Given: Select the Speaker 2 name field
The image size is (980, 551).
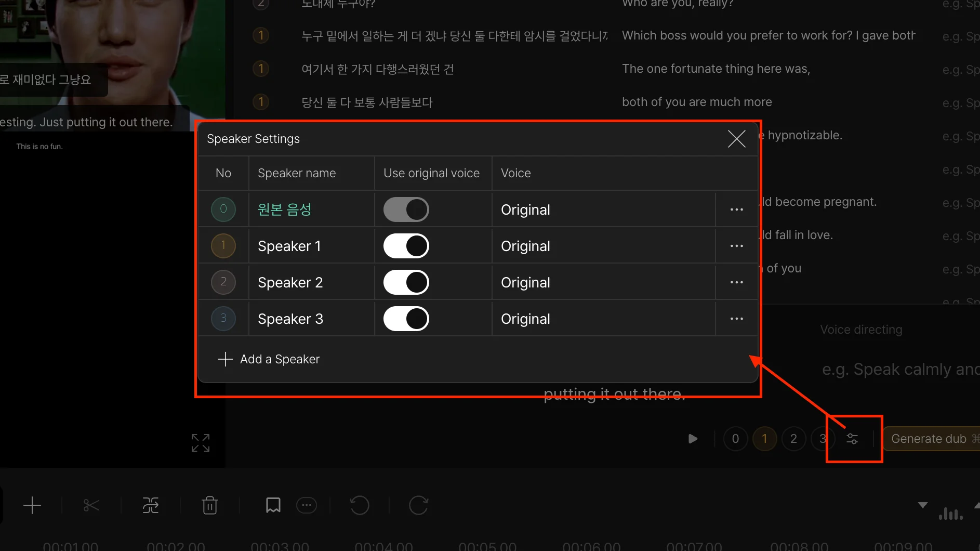Looking at the screenshot, I should [311, 282].
